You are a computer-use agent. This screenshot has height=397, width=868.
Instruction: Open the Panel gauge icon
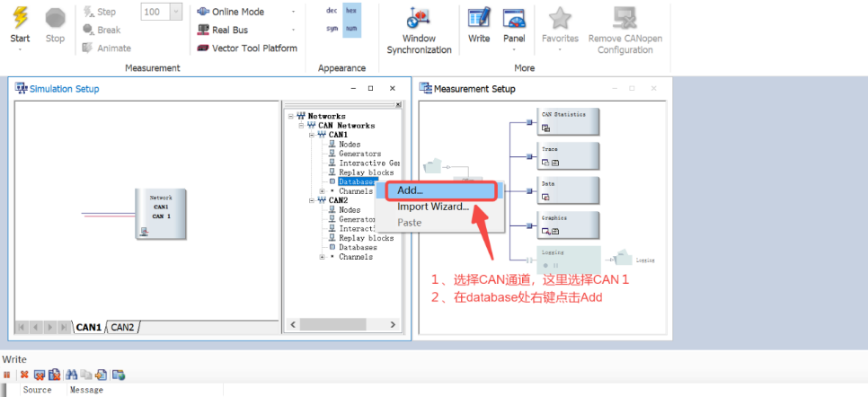point(514,18)
